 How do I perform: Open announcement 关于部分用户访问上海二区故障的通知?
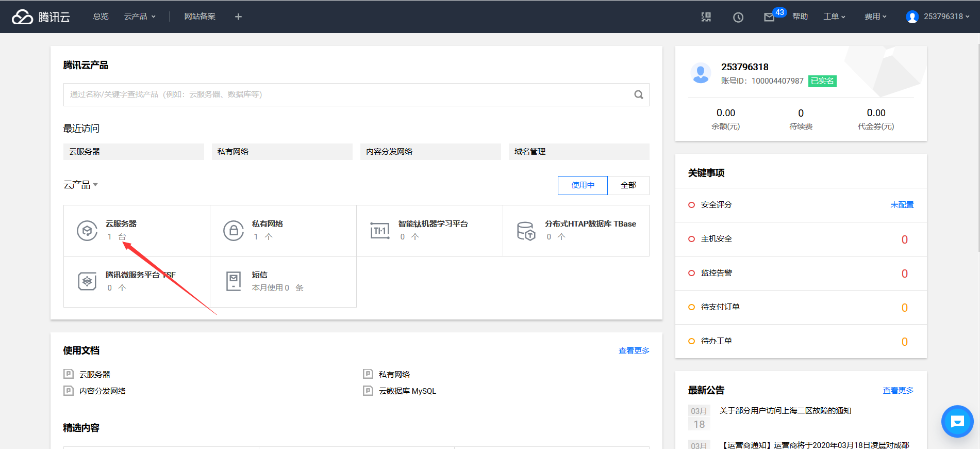click(x=785, y=411)
